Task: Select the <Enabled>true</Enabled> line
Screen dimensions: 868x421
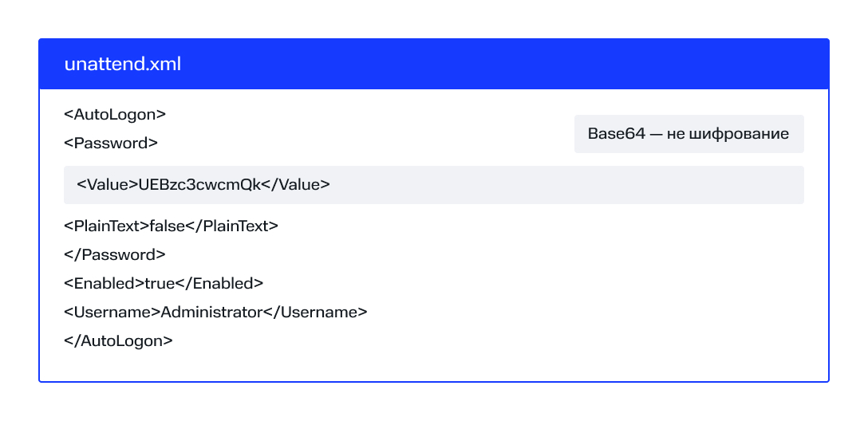Action: point(164,284)
